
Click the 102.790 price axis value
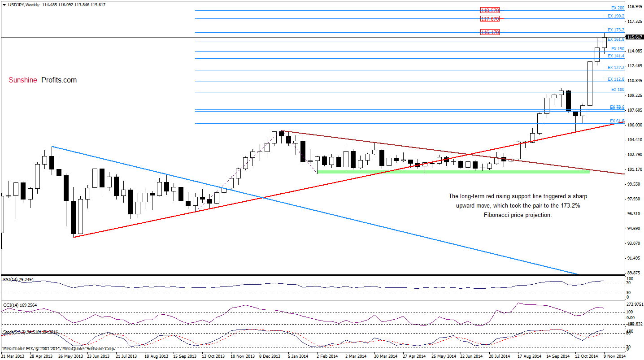tap(635, 155)
